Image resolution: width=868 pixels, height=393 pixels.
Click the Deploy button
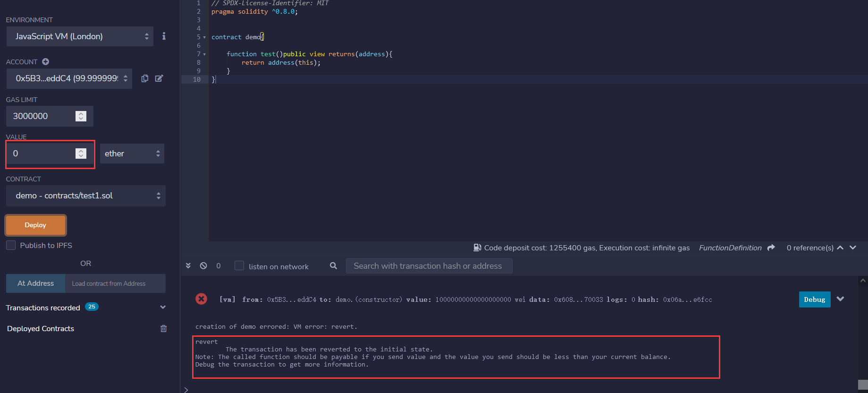pyautogui.click(x=35, y=225)
